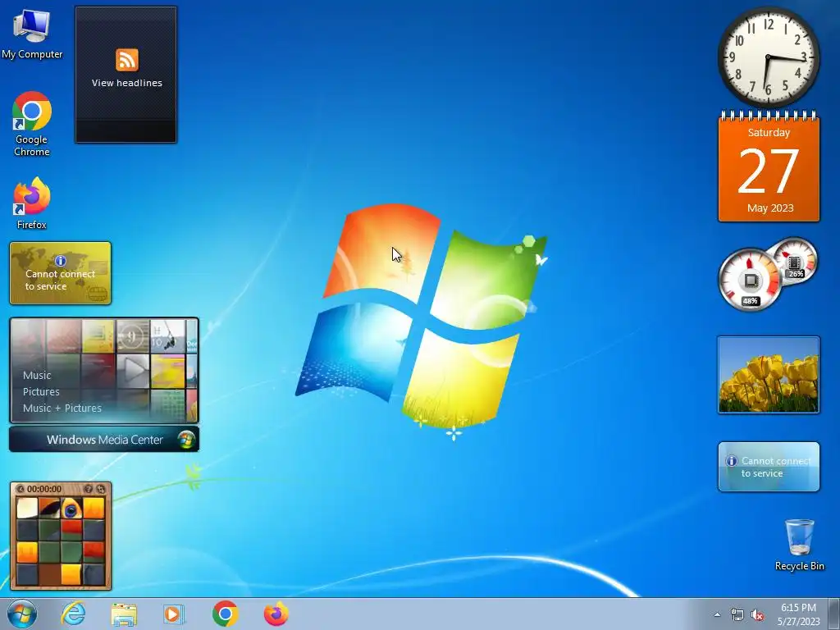Image resolution: width=840 pixels, height=630 pixels.
Task: Click the orange RSS feed icon
Action: click(127, 59)
